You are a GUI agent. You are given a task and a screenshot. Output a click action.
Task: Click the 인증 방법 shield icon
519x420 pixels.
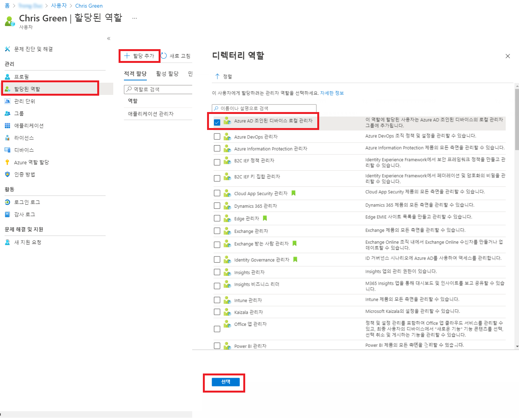click(7, 174)
